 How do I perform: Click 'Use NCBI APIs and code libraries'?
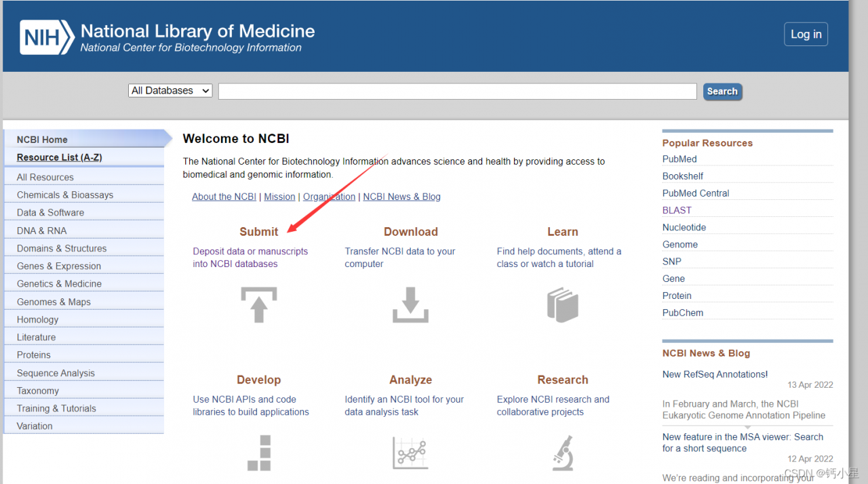[251, 405]
